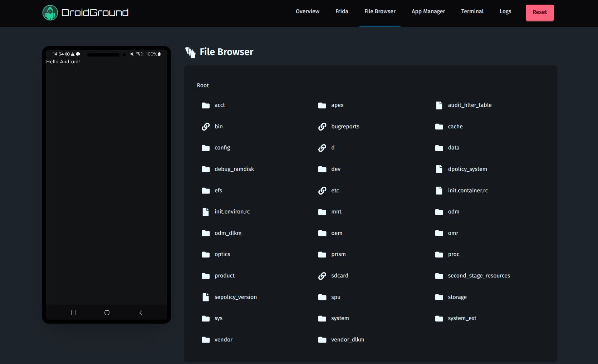Open the Frida tab
This screenshot has height=364, width=598.
(342, 11)
